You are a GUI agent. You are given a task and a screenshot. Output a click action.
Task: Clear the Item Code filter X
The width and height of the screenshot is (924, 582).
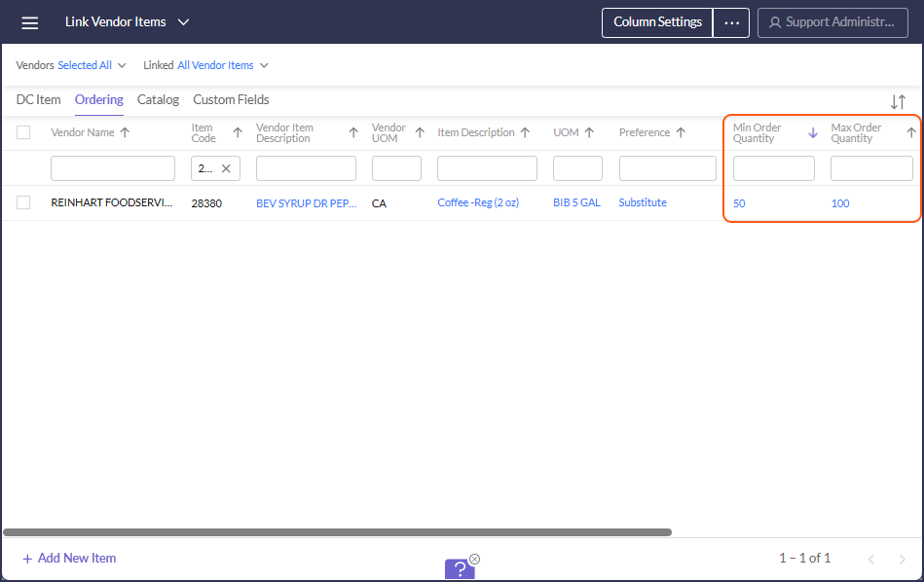pyautogui.click(x=226, y=168)
